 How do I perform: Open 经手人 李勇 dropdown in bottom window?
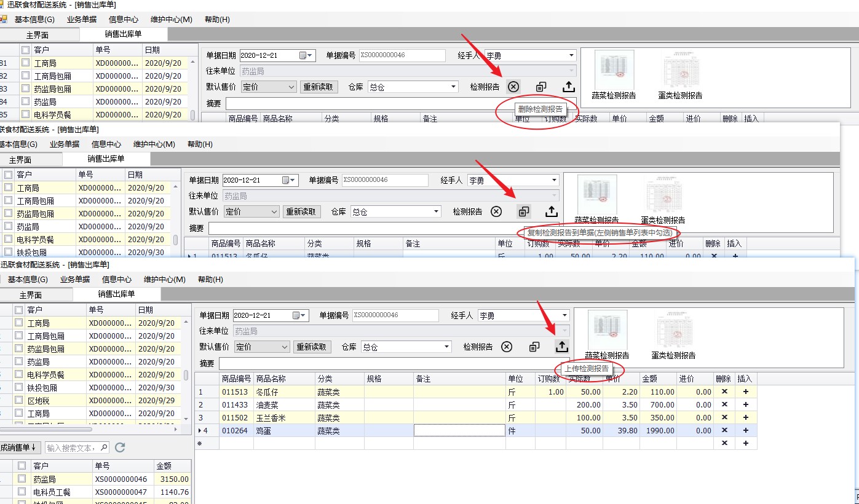(x=564, y=315)
